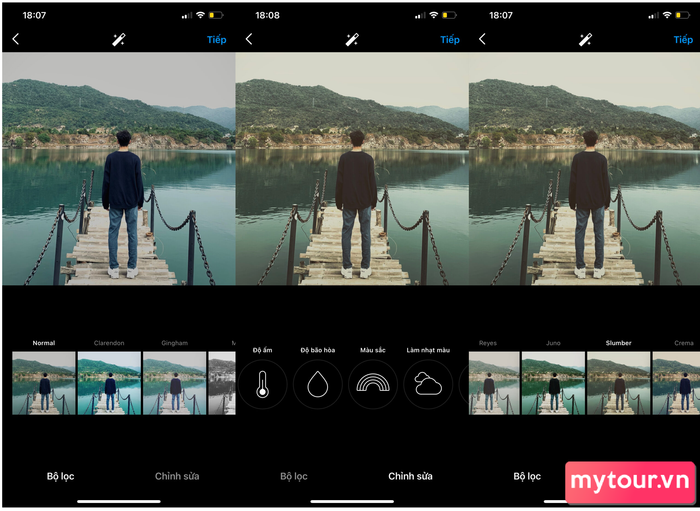The width and height of the screenshot is (700, 511).
Task: Select the Juno filter thumbnail
Action: [553, 383]
